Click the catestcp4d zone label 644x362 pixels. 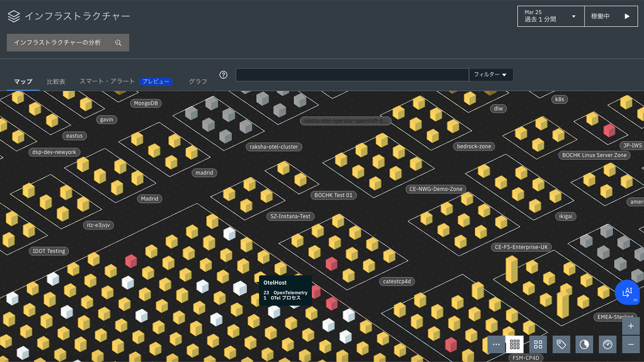tap(397, 281)
